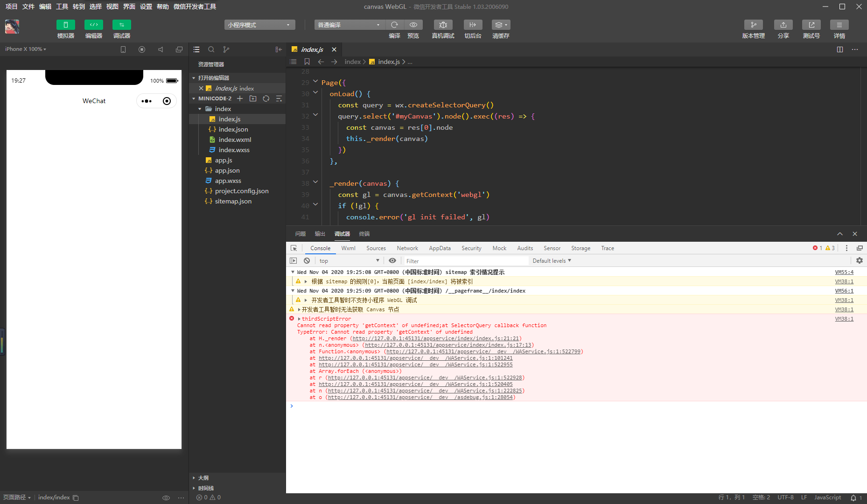Click the WeChat capsule close circle button
Screen dimensions: 867x504
click(167, 101)
